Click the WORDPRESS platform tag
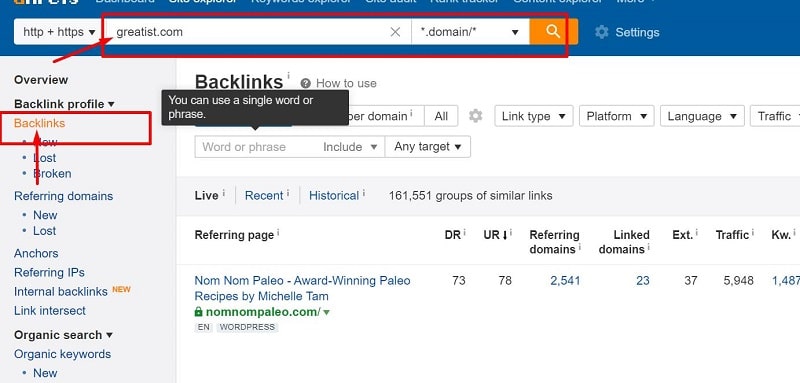Image resolution: width=800 pixels, height=383 pixels. (247, 327)
